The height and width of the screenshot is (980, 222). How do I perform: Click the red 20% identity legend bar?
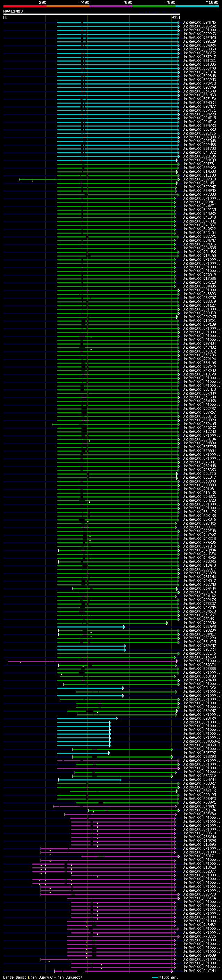point(25,6)
